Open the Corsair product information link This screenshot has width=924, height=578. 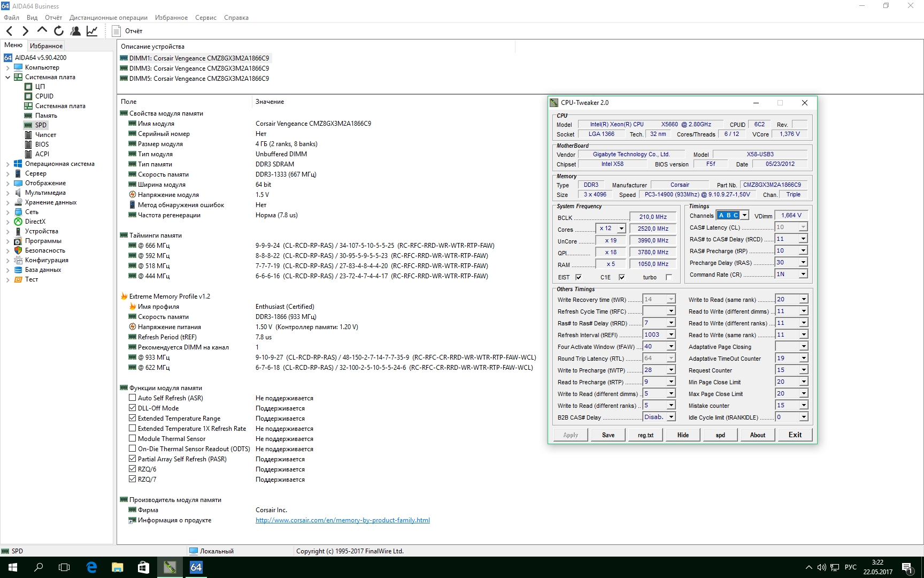click(342, 520)
